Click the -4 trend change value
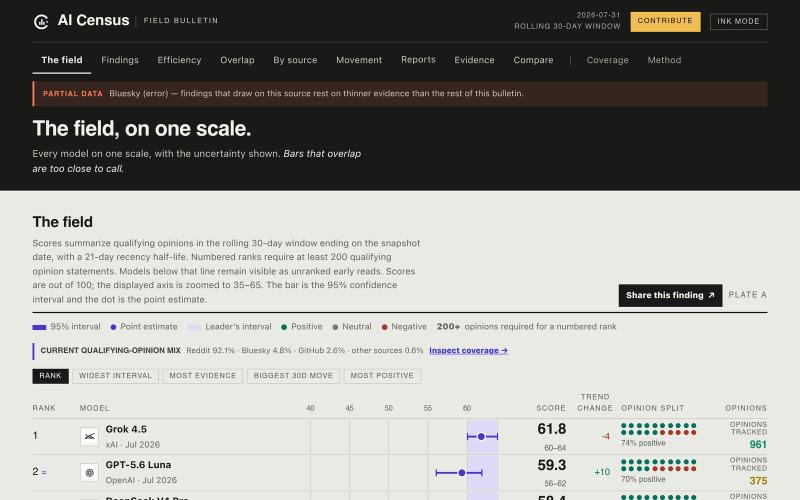Screen dimensions: 800x500 tap(605, 436)
